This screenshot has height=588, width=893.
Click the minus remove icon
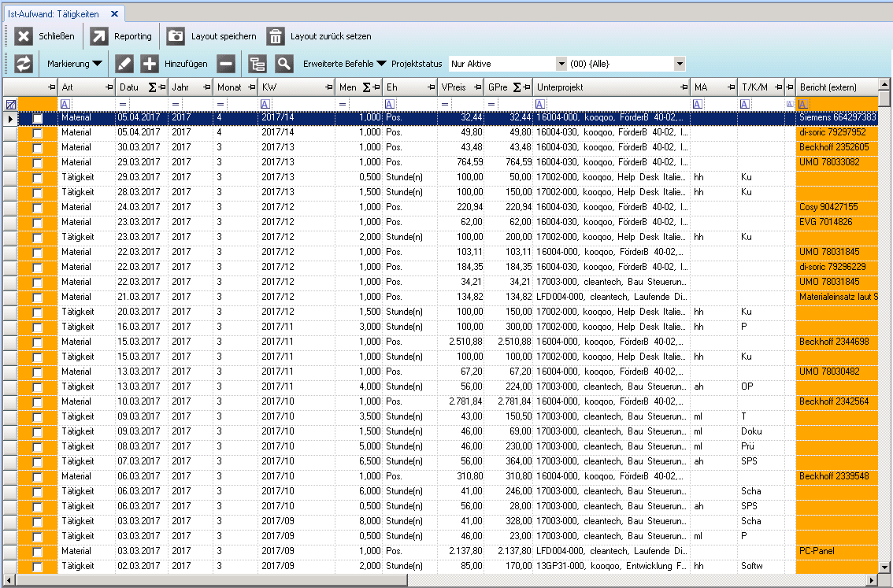[x=226, y=64]
